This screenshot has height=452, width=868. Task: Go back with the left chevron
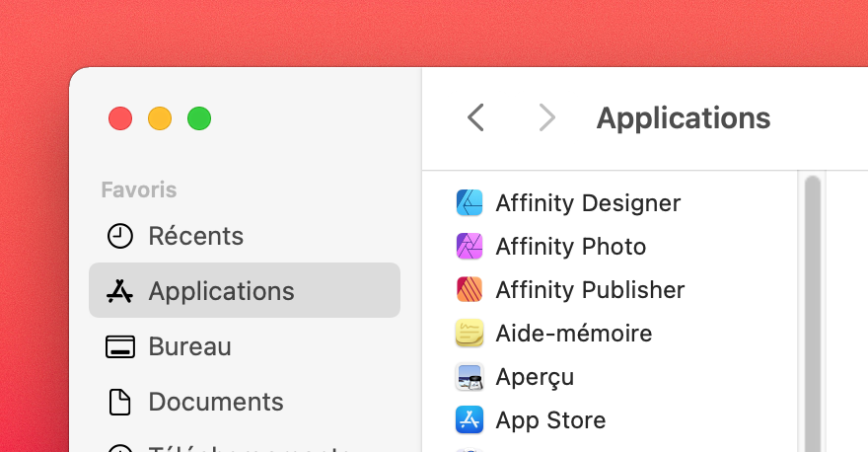point(475,118)
